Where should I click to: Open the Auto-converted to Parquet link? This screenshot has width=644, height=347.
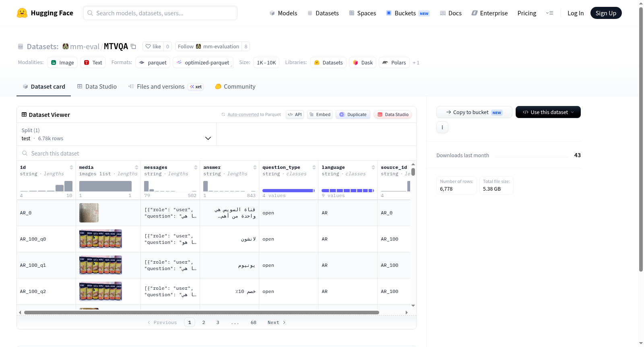point(243,114)
